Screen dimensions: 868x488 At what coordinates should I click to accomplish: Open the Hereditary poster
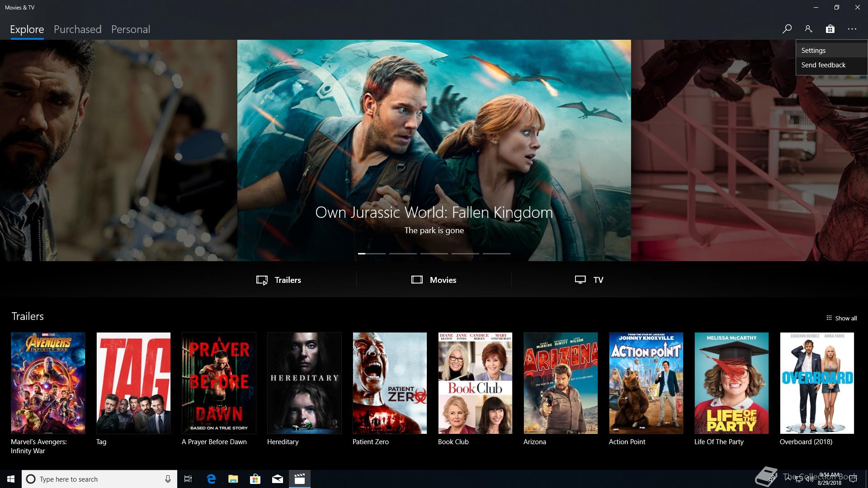click(x=304, y=383)
